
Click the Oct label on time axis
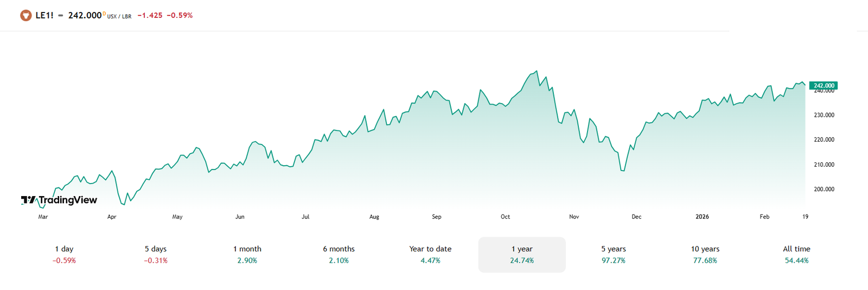pos(505,217)
